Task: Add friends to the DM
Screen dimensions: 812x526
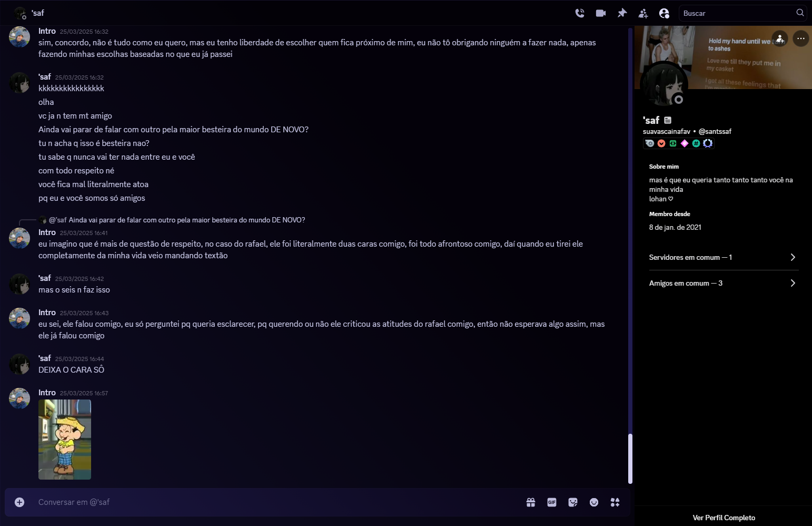Action: pyautogui.click(x=643, y=13)
